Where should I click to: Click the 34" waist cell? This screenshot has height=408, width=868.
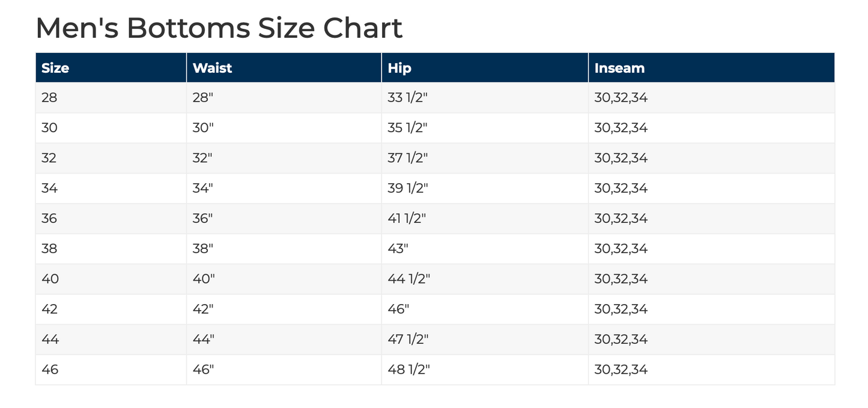tap(203, 188)
